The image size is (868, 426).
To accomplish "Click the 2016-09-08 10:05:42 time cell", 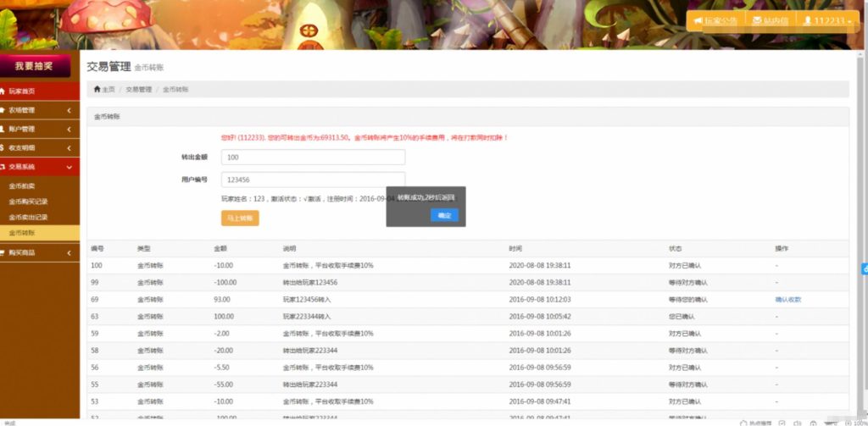I will (x=540, y=317).
